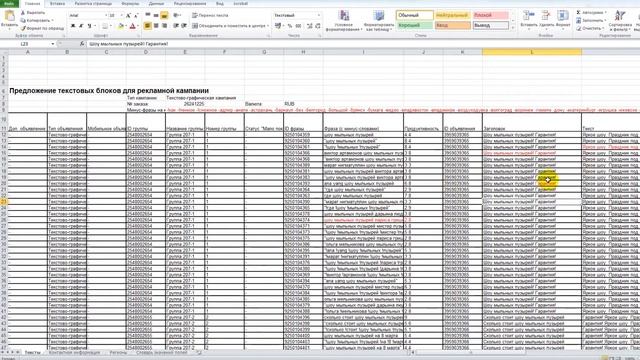The height and width of the screenshot is (360, 640).
Task: Increase decimal places icon
Action: coord(310,26)
